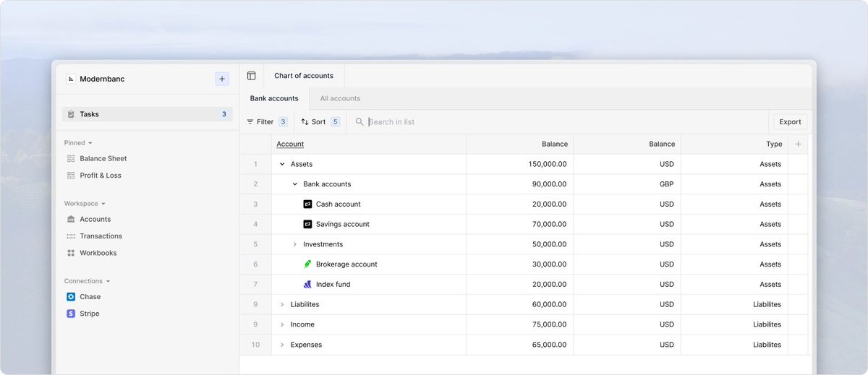
Task: Click the Modernbanc logo icon
Action: pos(71,79)
